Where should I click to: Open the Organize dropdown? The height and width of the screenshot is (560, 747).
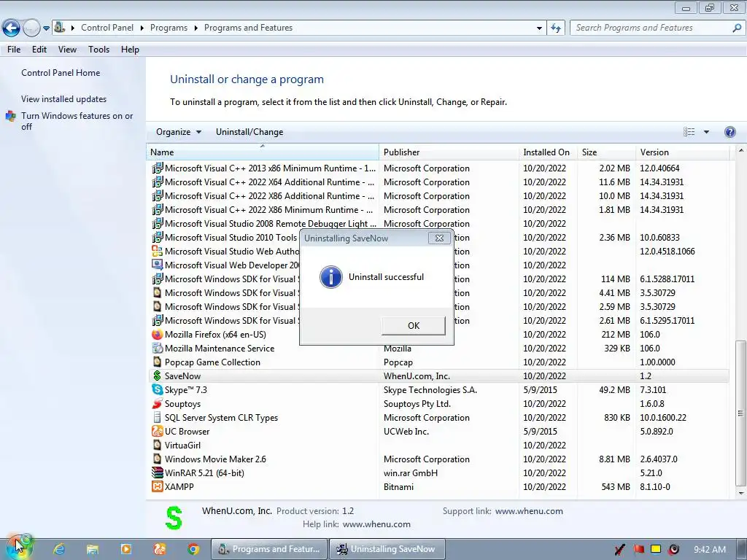178,132
